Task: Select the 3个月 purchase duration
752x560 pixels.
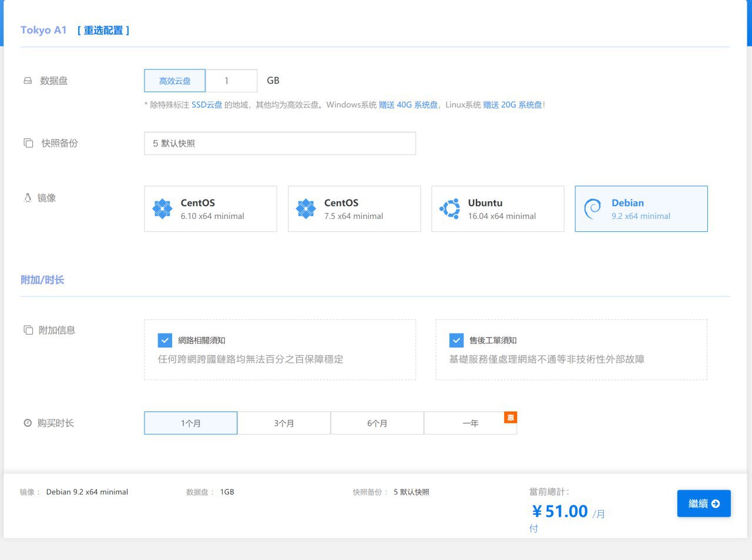Action: [284, 423]
